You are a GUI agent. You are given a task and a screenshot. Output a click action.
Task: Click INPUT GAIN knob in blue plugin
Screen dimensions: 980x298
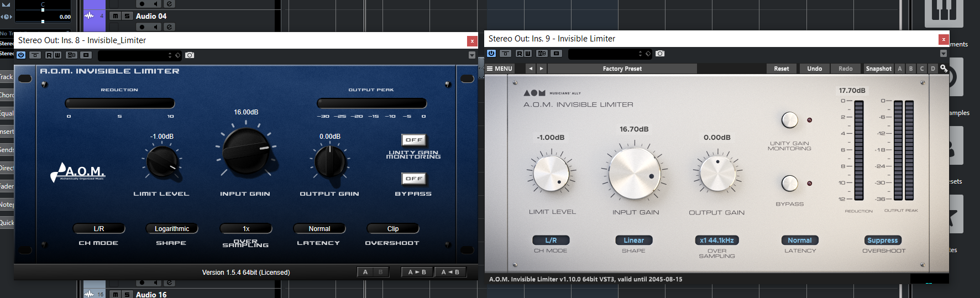click(246, 151)
